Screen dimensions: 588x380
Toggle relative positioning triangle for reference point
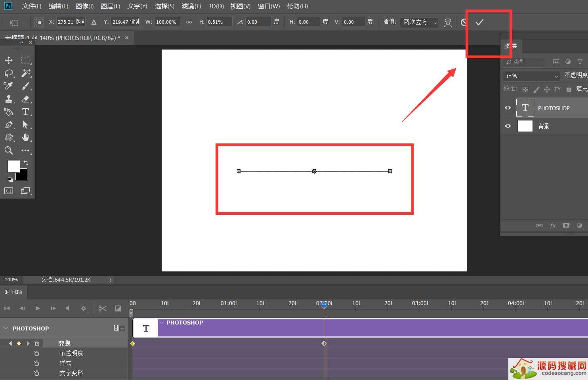pyautogui.click(x=94, y=22)
